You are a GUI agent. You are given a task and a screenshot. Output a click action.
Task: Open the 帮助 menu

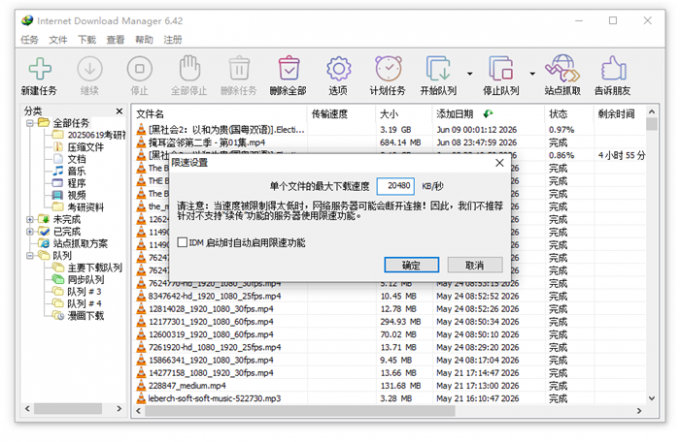pyautogui.click(x=144, y=40)
